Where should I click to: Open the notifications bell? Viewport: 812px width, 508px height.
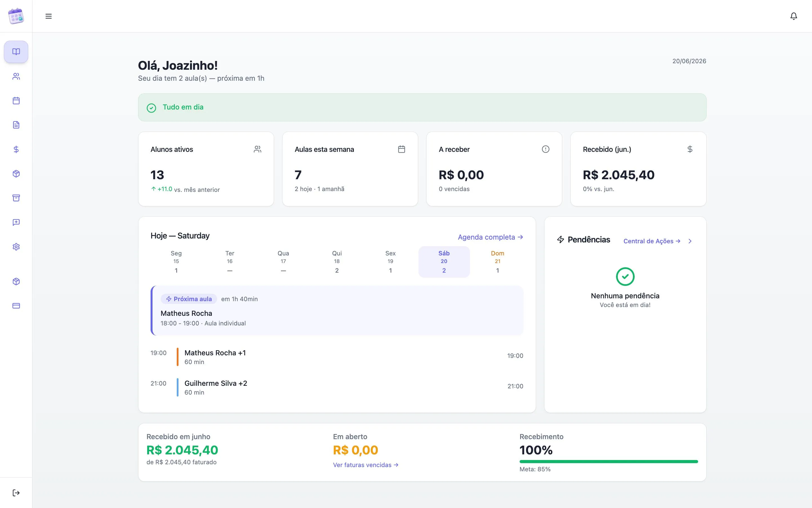(794, 16)
